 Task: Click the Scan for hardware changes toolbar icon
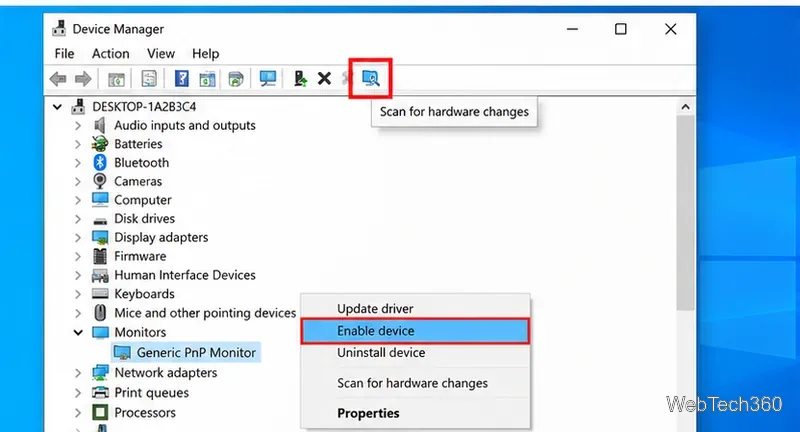[370, 78]
